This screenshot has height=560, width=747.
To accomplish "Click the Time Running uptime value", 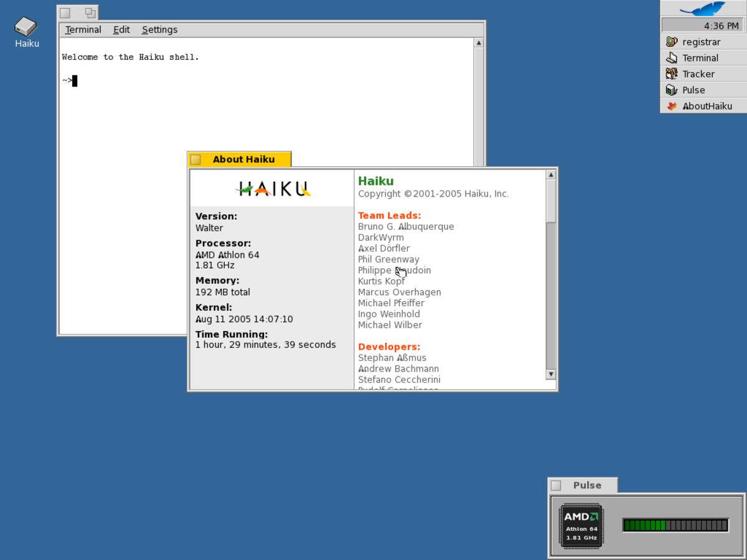I will point(266,345).
